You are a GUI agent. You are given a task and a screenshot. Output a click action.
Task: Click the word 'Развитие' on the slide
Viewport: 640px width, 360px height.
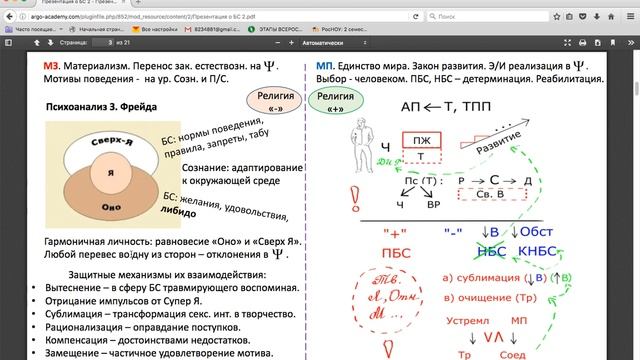[498, 142]
